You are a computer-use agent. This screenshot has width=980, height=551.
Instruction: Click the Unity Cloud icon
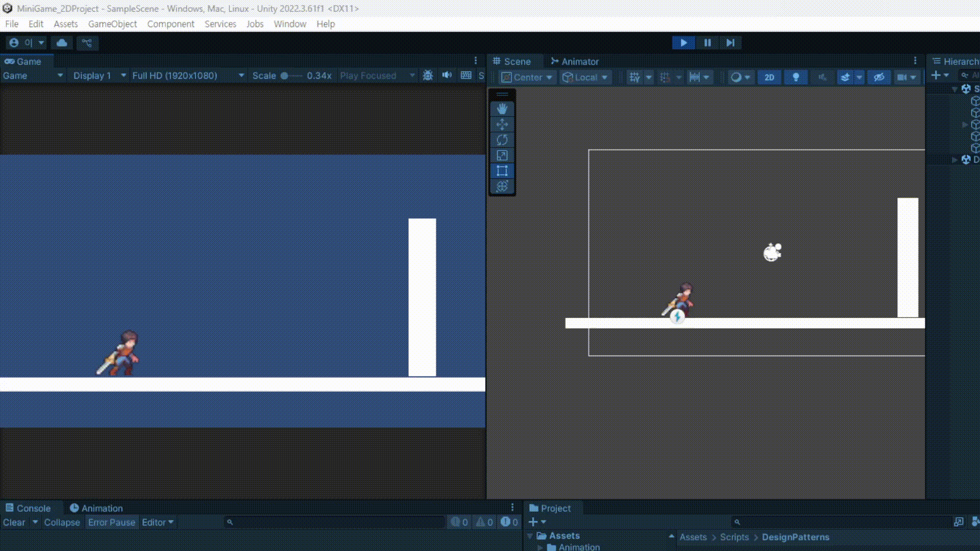pyautogui.click(x=62, y=43)
